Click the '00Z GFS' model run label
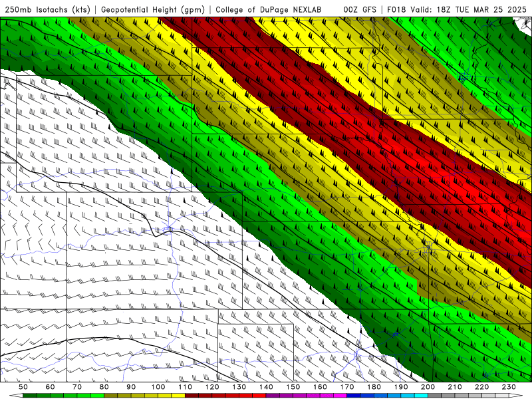The width and height of the screenshot is (532, 399). [x=360, y=10]
